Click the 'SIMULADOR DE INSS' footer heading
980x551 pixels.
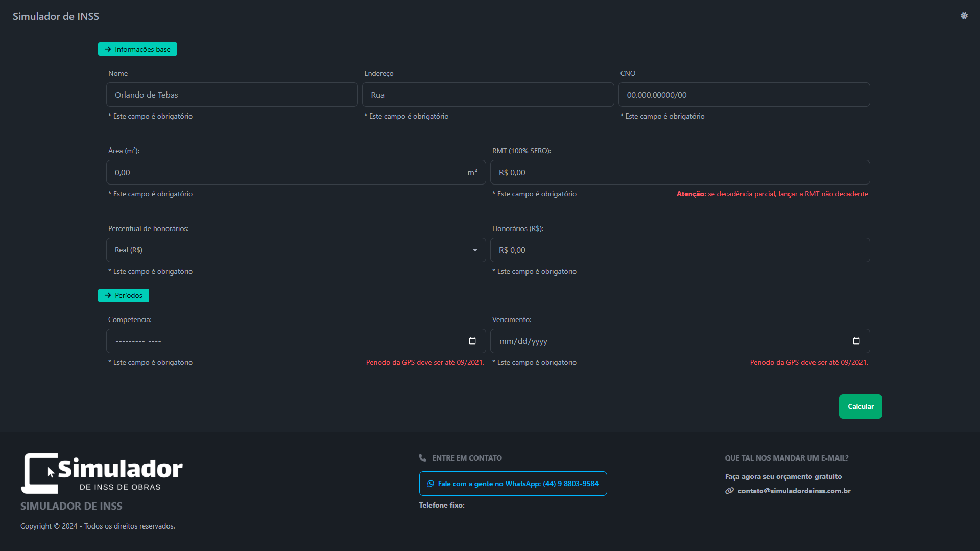click(x=71, y=506)
